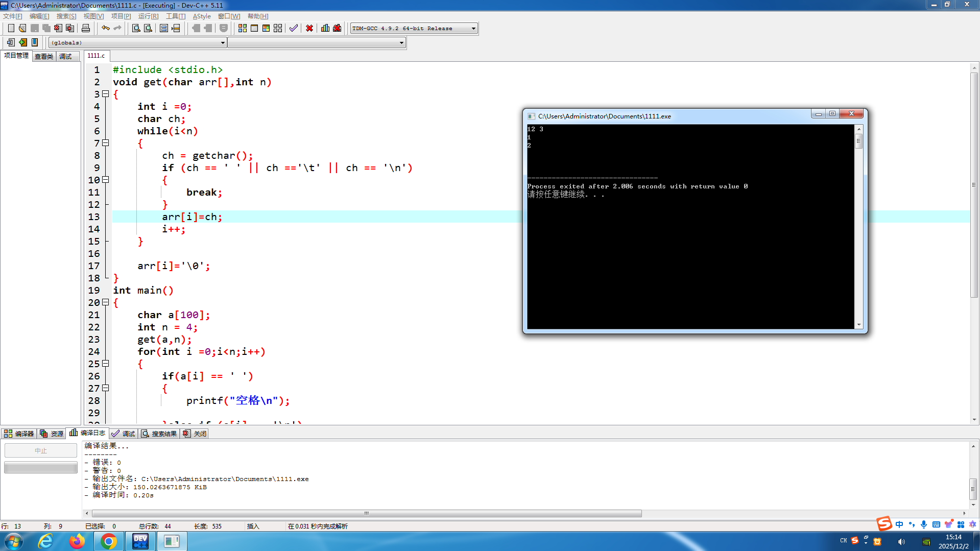Open Find dialog from toolbar

click(136, 28)
